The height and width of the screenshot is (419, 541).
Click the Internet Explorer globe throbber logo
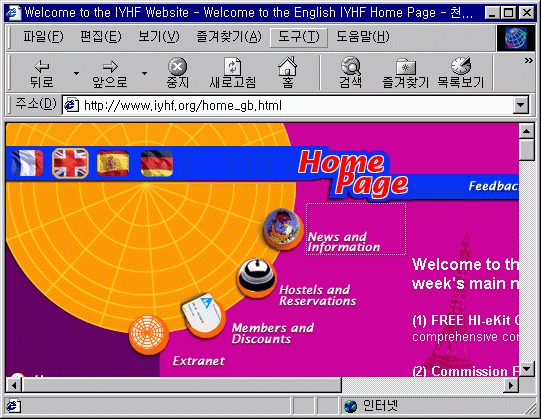(516, 38)
